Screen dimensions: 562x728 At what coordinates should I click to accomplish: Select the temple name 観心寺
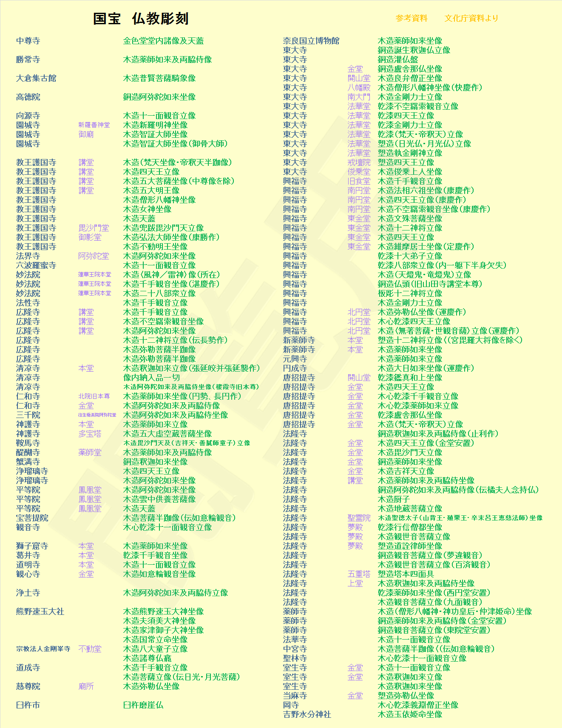(28, 574)
